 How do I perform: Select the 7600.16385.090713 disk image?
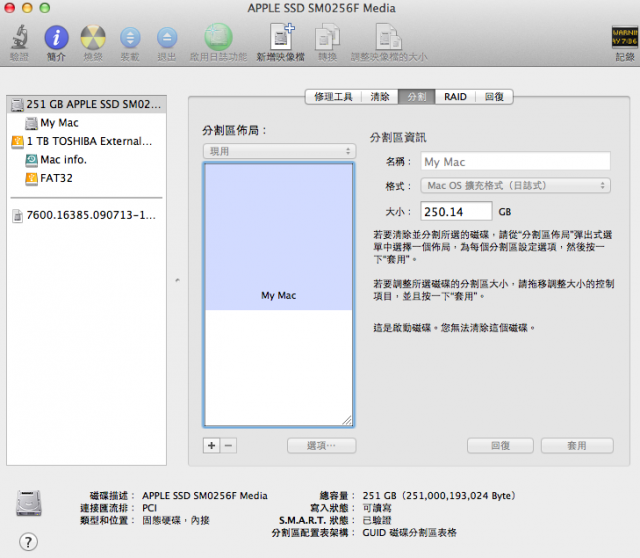pyautogui.click(x=87, y=215)
